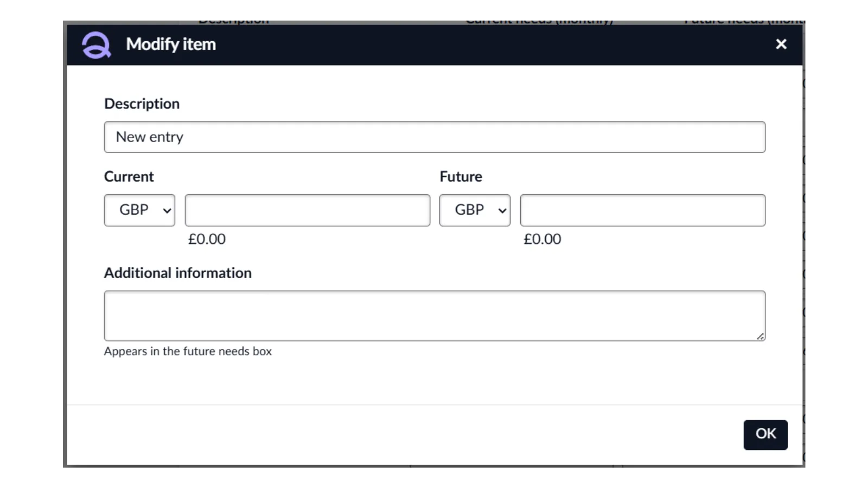Click the 'Modify item' dialog title

coord(171,44)
